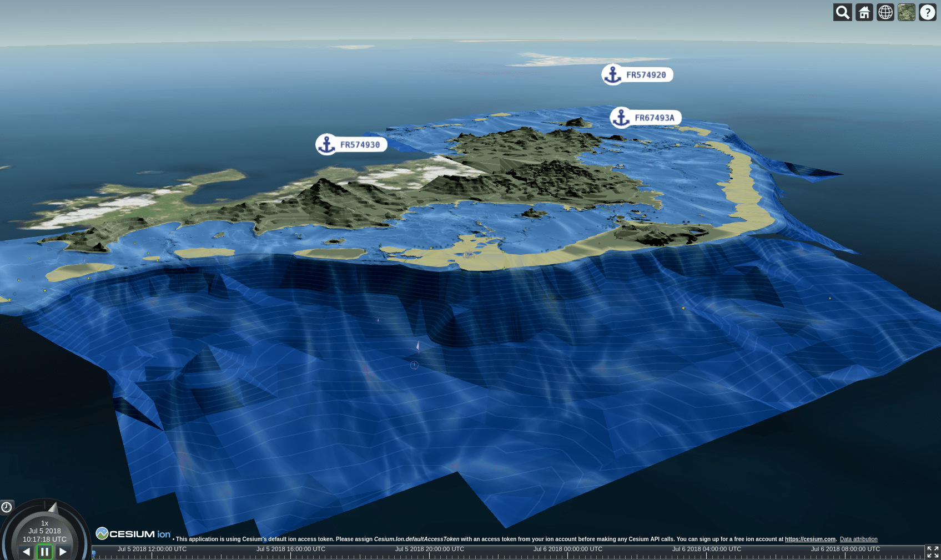Click the Home view button

[x=864, y=12]
